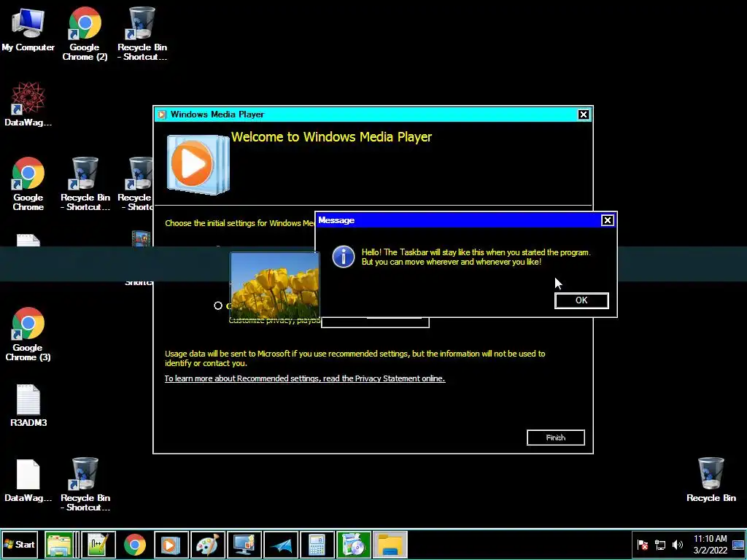Screen dimensions: 747x560
Task: Open the File Explorer folder in taskbar
Action: (390, 544)
